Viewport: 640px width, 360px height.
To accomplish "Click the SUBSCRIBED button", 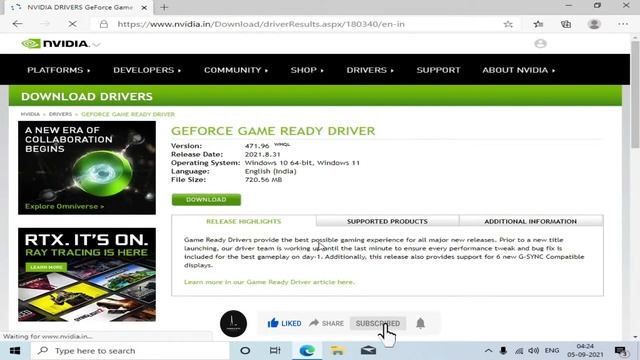I will click(x=378, y=323).
